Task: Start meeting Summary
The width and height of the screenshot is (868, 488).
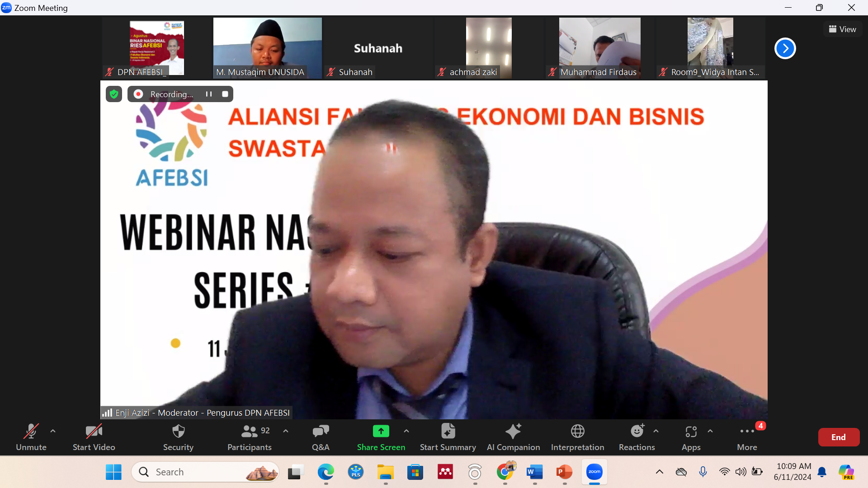Action: click(x=448, y=437)
